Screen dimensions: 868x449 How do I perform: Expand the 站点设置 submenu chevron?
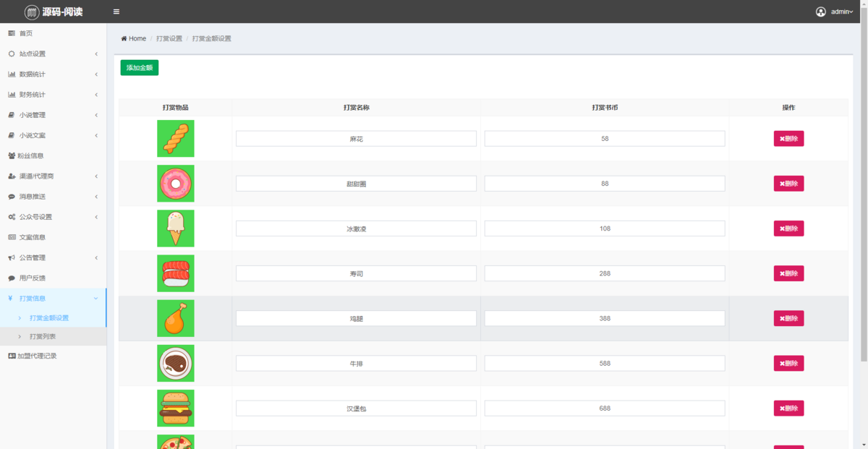tap(96, 54)
